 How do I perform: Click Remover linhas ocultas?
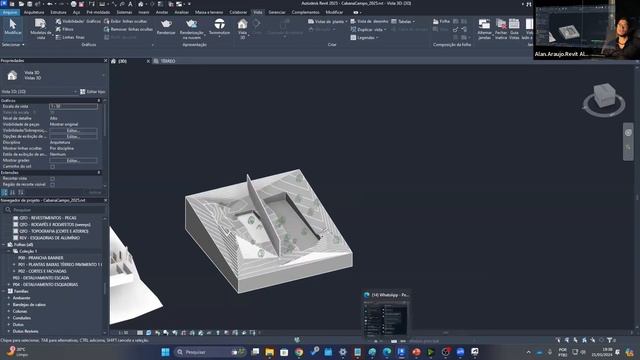pos(128,29)
